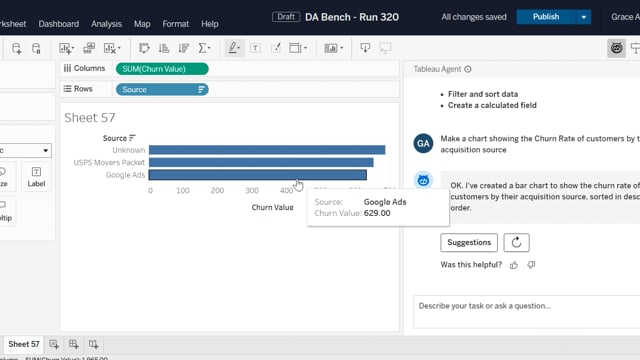
Task: Open the Help menu
Action: (x=210, y=24)
